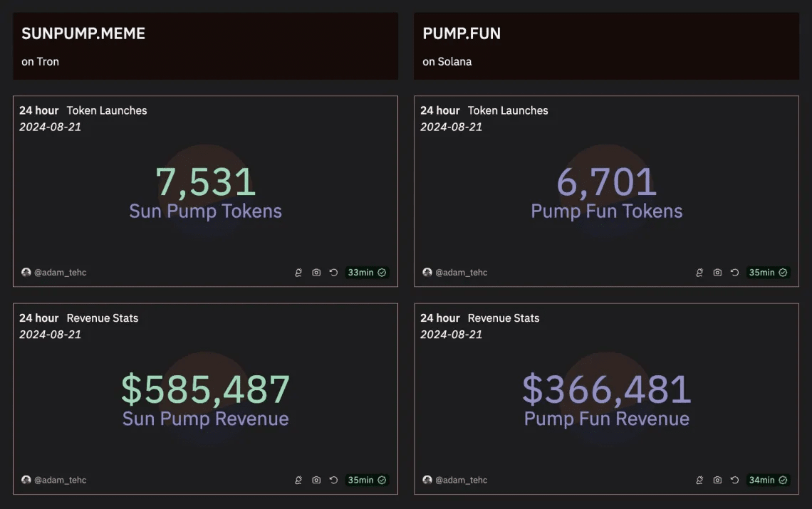Click the 7,531 Sun Pump Tokens counter
Screen dimensions: 812x509
205,182
